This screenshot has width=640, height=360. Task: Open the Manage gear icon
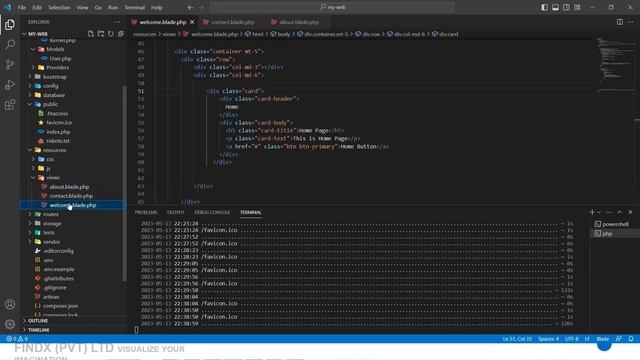[10, 324]
